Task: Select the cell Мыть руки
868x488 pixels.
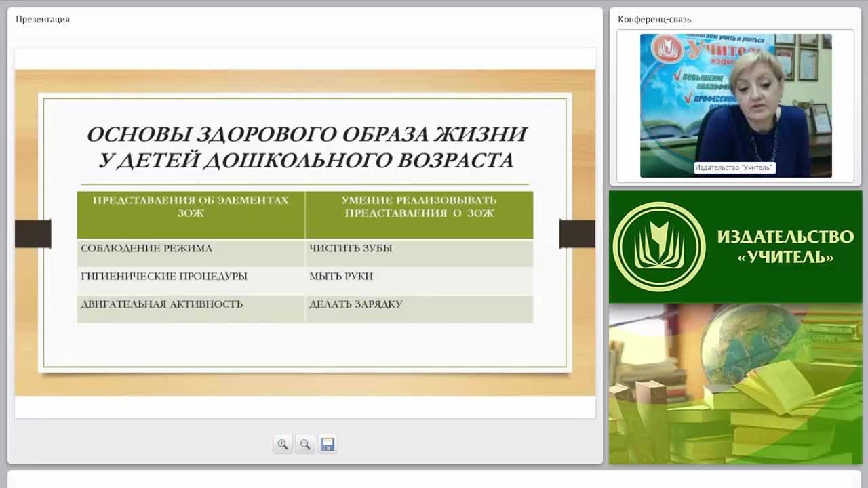Action: [419, 281]
